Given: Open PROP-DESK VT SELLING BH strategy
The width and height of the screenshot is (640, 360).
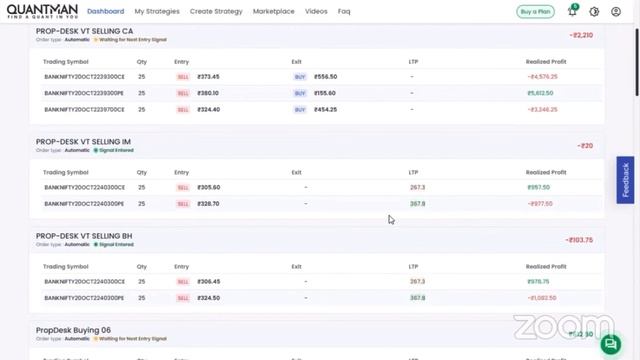Looking at the screenshot, I should (x=84, y=236).
